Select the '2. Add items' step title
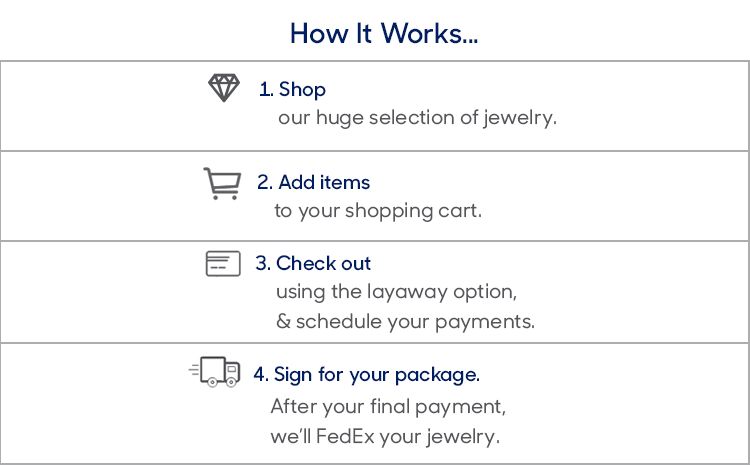 pyautogui.click(x=313, y=182)
